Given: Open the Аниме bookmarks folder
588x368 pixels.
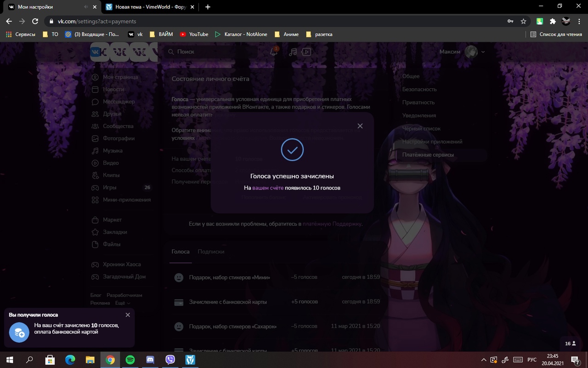Looking at the screenshot, I should pos(286,34).
